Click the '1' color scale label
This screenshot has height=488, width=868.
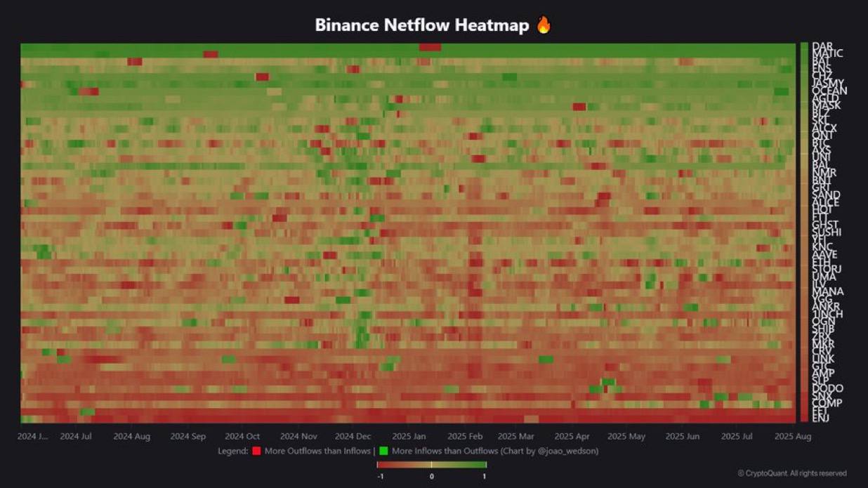[484, 476]
